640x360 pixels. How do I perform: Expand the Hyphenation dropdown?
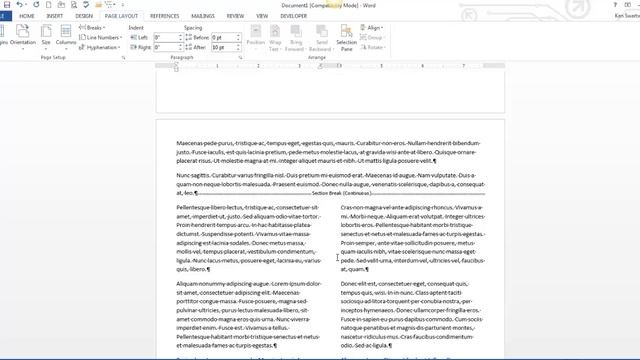tap(100, 47)
